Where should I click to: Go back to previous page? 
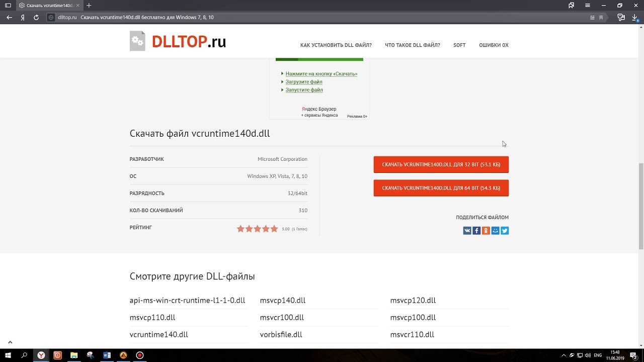10,17
